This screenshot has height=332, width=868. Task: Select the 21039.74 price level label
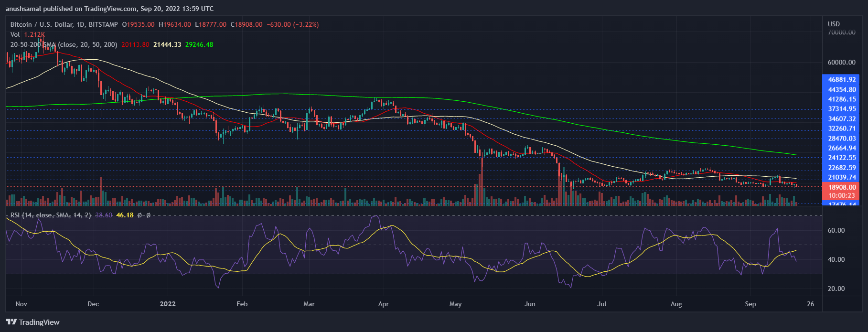(841, 177)
